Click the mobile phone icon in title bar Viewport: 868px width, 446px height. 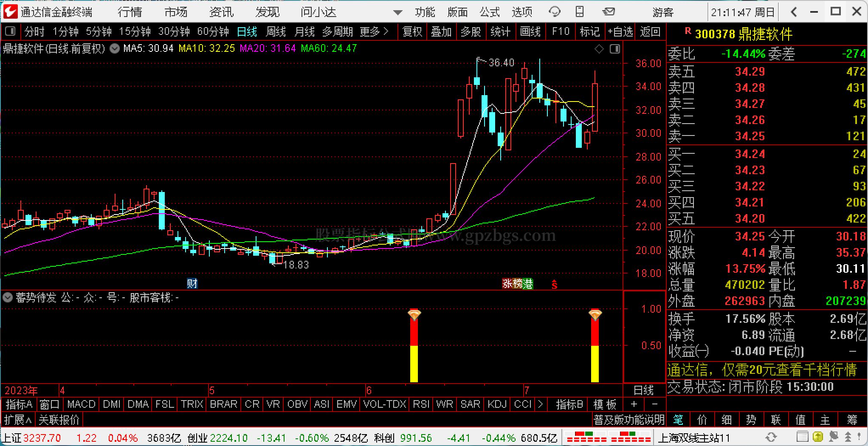[580, 12]
